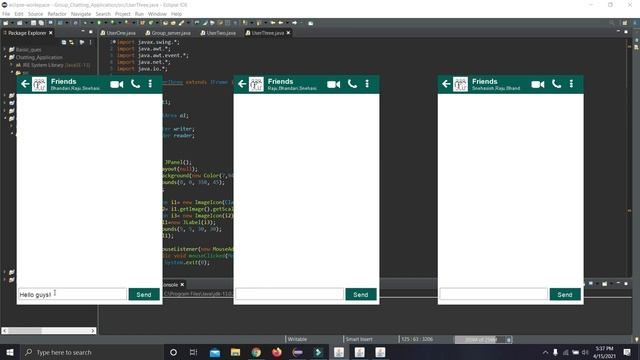Viewport: 640px width, 360px height.
Task: Start voice call in Bhandan,Raju,Snehasi chat
Action: [136, 84]
